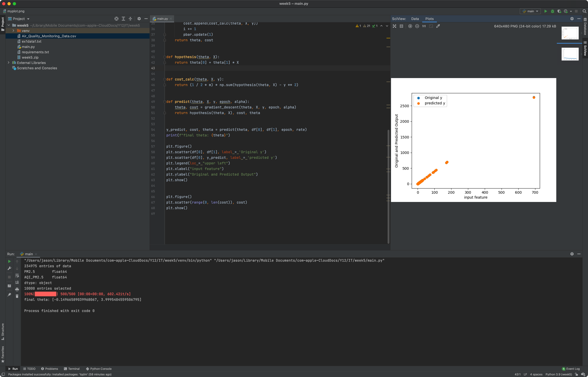Activate the color picker eyedropper
The height and width of the screenshot is (377, 588).
pos(438,26)
